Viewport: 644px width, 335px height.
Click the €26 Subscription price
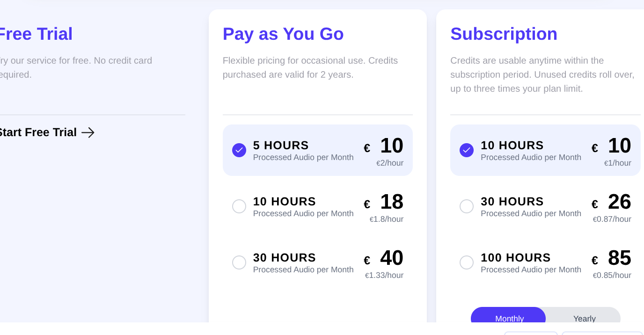tap(619, 202)
